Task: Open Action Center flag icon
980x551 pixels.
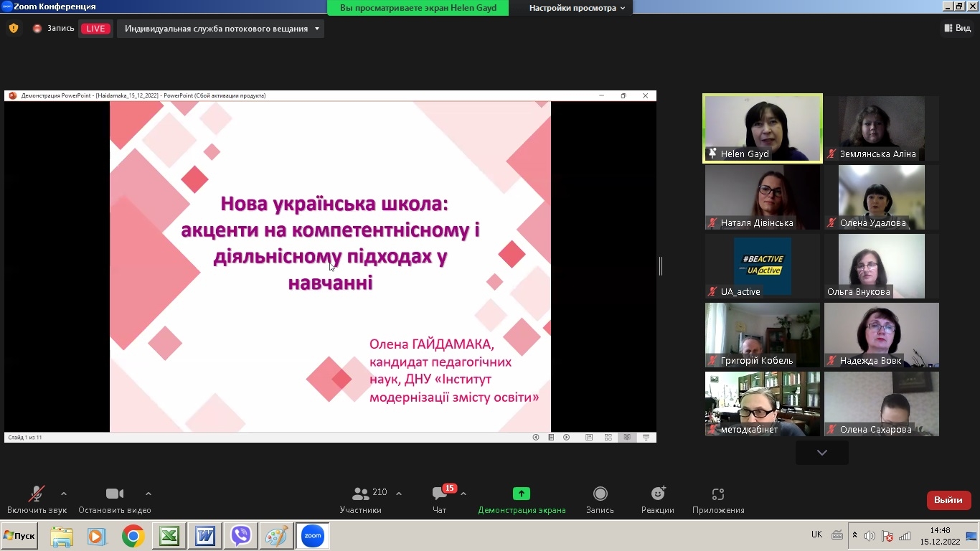Action: pos(887,536)
